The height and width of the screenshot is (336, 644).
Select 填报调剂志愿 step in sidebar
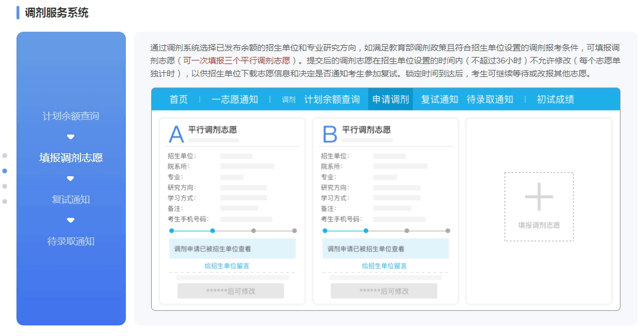tap(71, 158)
